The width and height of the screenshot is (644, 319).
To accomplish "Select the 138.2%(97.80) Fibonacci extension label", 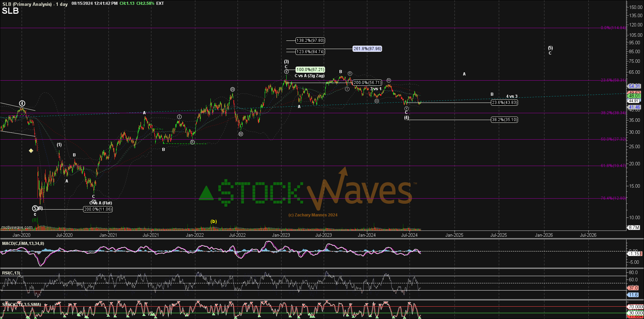I will click(x=310, y=40).
